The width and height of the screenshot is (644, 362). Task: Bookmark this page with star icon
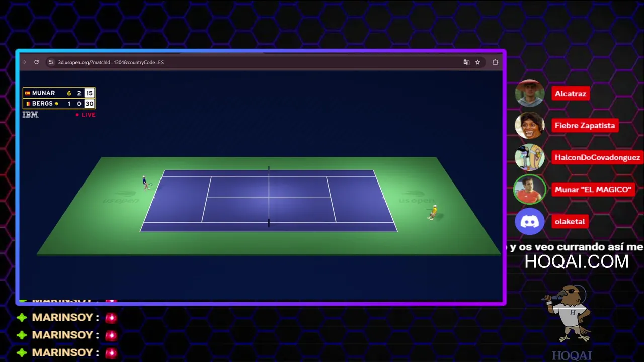point(477,62)
